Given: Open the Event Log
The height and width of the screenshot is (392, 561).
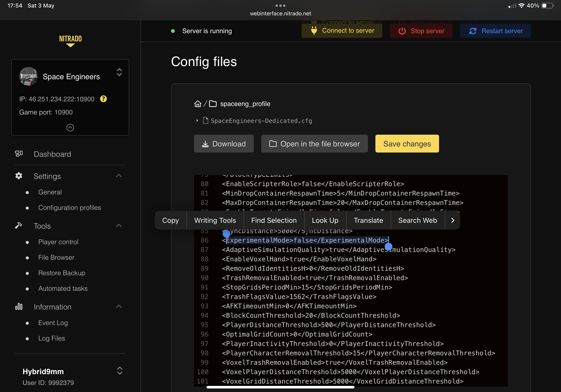Looking at the screenshot, I should tap(53, 323).
